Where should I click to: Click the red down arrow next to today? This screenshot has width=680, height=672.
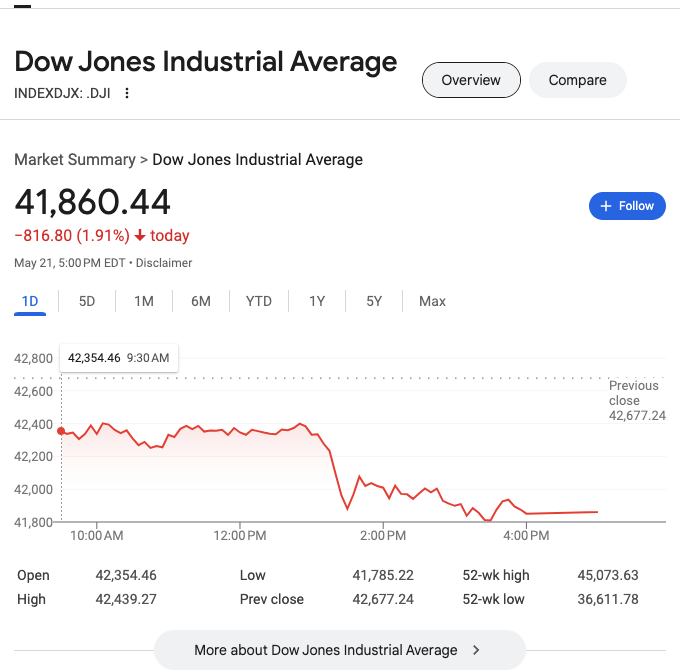[x=140, y=237]
